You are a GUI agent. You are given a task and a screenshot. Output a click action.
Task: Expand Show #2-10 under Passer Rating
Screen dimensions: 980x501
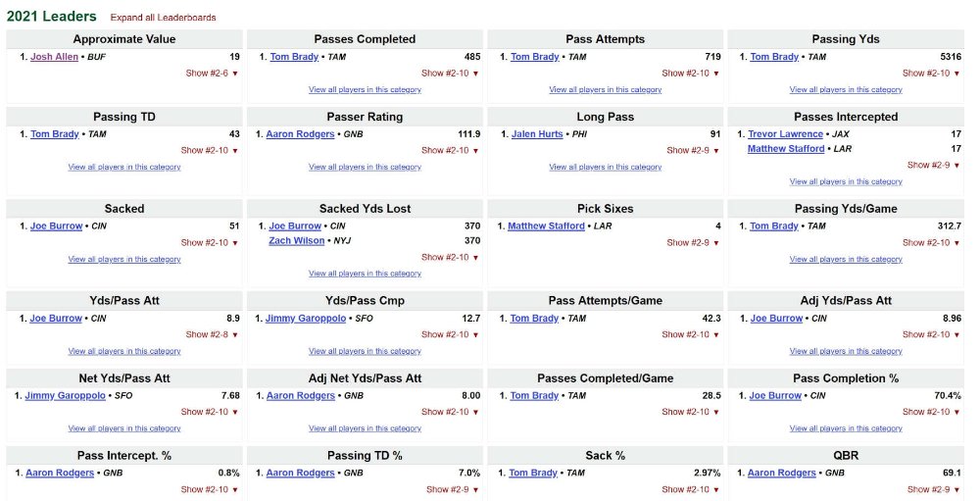click(x=450, y=150)
